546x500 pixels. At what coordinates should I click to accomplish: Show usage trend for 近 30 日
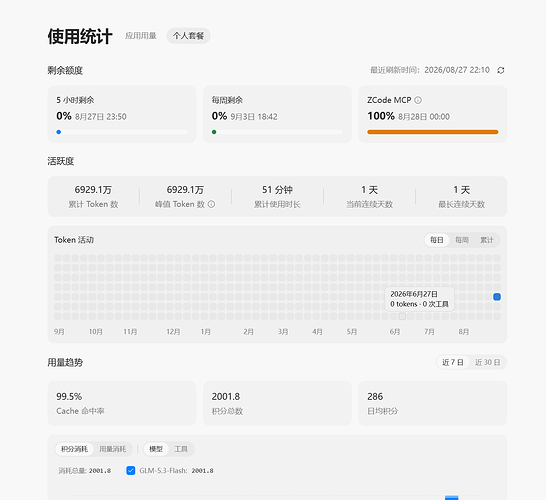[x=488, y=362]
